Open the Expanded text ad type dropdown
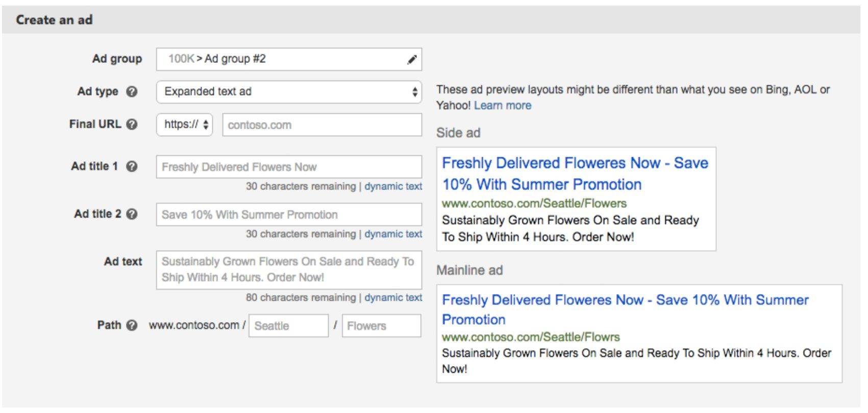This screenshot has width=868, height=413. [x=289, y=92]
